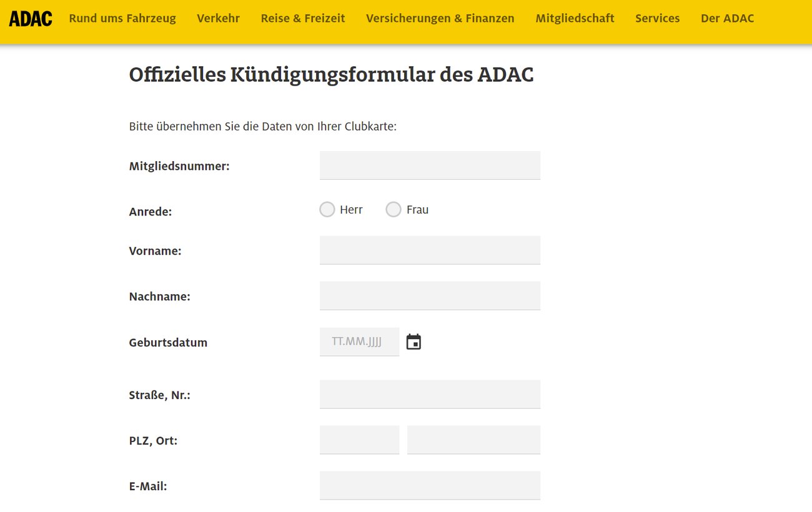812x512 pixels.
Task: Select the Frau radio button
Action: click(x=394, y=210)
